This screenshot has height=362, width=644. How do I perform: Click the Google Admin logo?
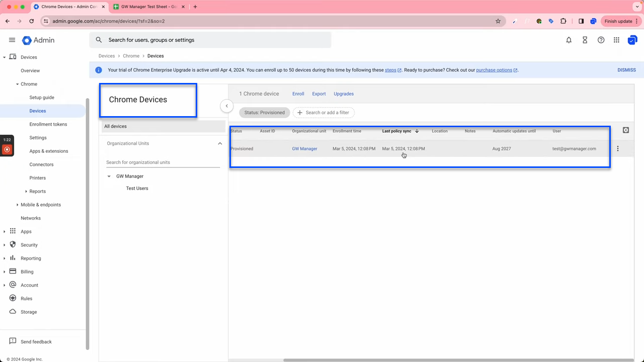coord(38,40)
